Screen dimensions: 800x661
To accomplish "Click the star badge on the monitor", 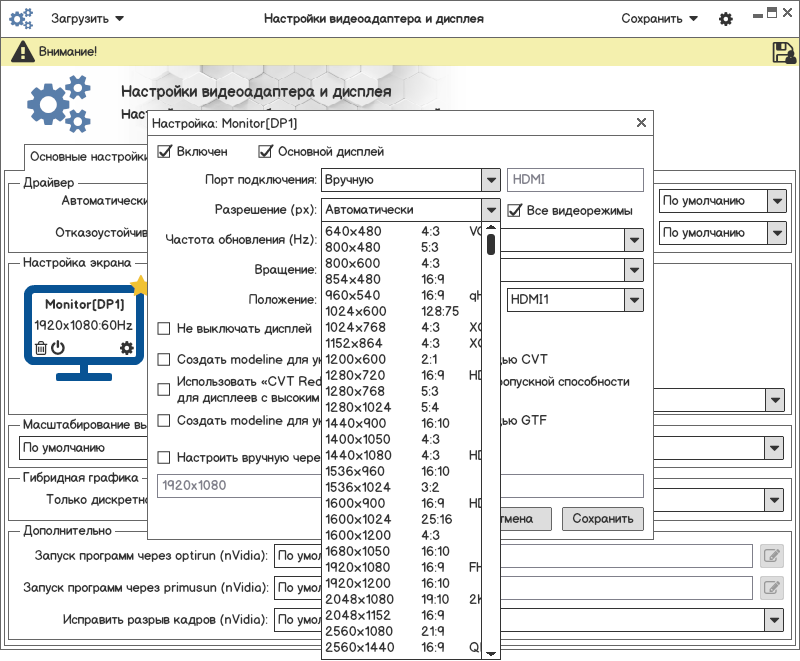I will pos(139,286).
